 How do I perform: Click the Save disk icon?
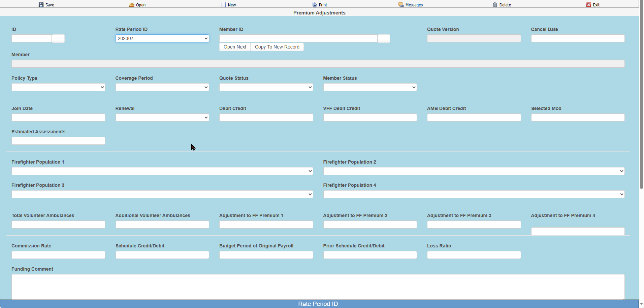point(41,5)
